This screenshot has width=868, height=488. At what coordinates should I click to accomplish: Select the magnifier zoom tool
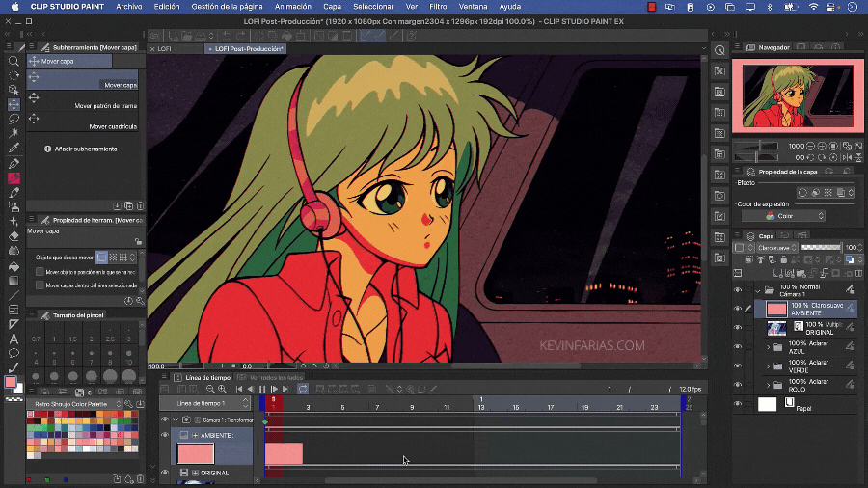[x=14, y=61]
